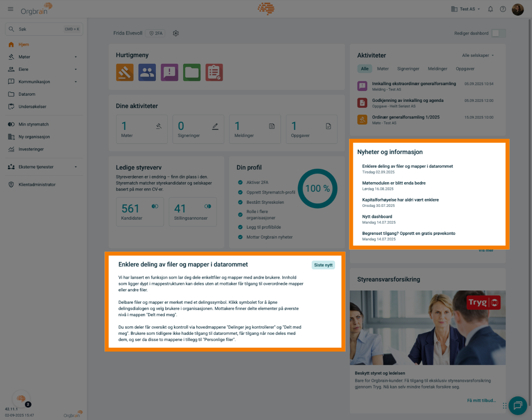Screen dimensions: 532x420
Task: Click the Ny organisasjon building icon
Action: coord(11,137)
